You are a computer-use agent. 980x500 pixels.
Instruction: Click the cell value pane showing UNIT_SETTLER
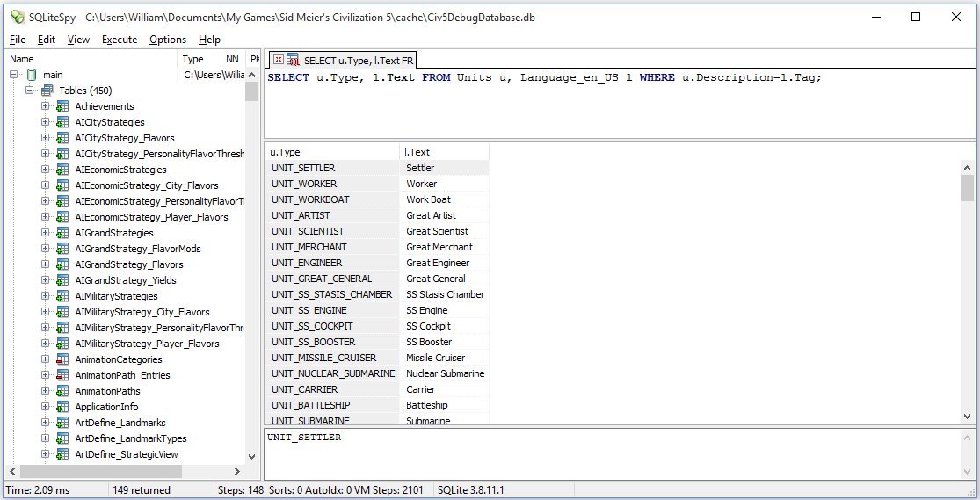pyautogui.click(x=613, y=453)
